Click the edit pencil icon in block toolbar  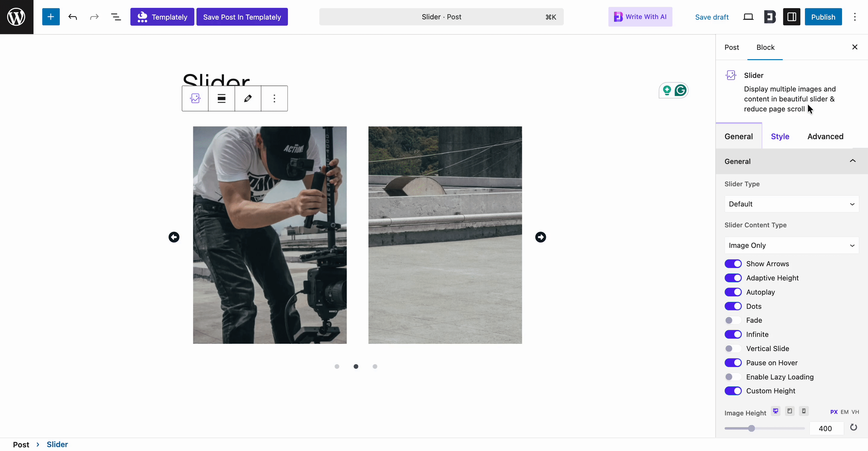(x=248, y=98)
